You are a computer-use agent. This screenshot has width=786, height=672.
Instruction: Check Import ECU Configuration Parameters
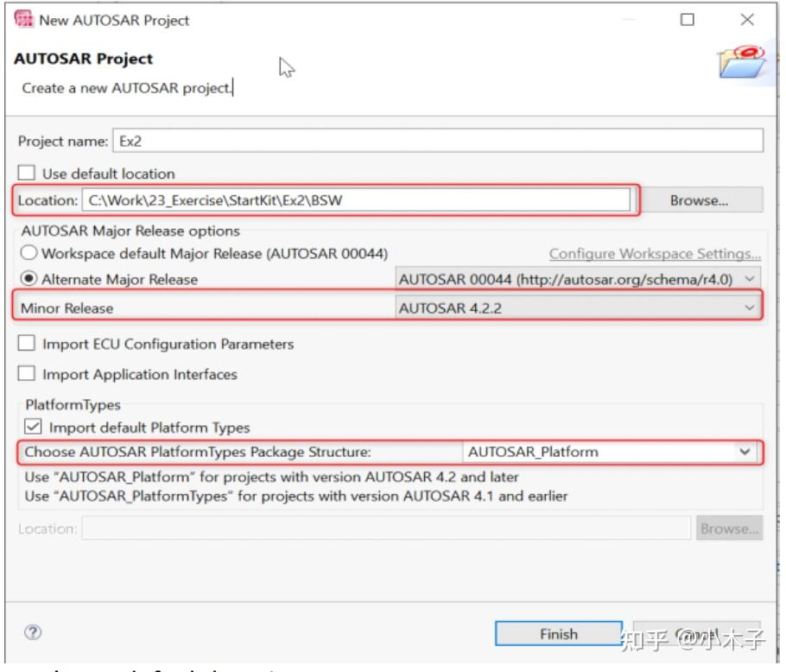[x=28, y=344]
